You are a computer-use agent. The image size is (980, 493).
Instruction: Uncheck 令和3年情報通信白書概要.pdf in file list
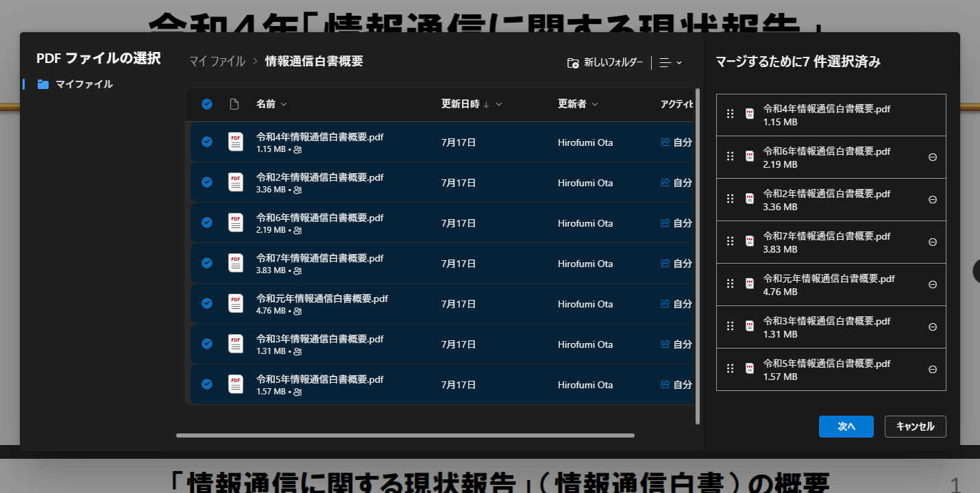(206, 344)
